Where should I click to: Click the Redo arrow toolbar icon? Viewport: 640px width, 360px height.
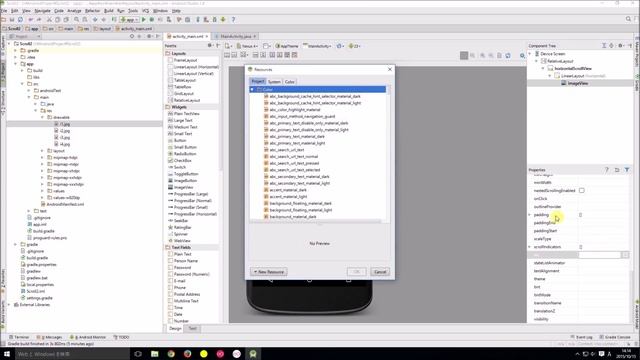tap(39, 20)
